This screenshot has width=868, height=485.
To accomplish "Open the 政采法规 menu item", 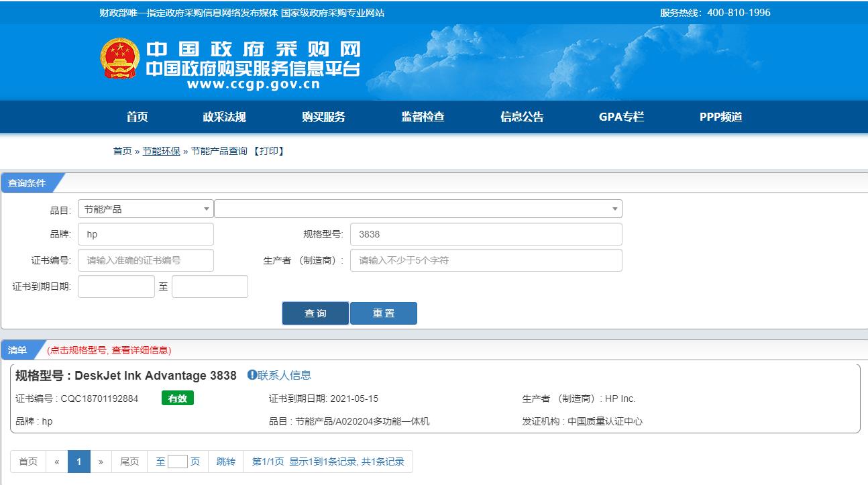I will click(x=224, y=117).
